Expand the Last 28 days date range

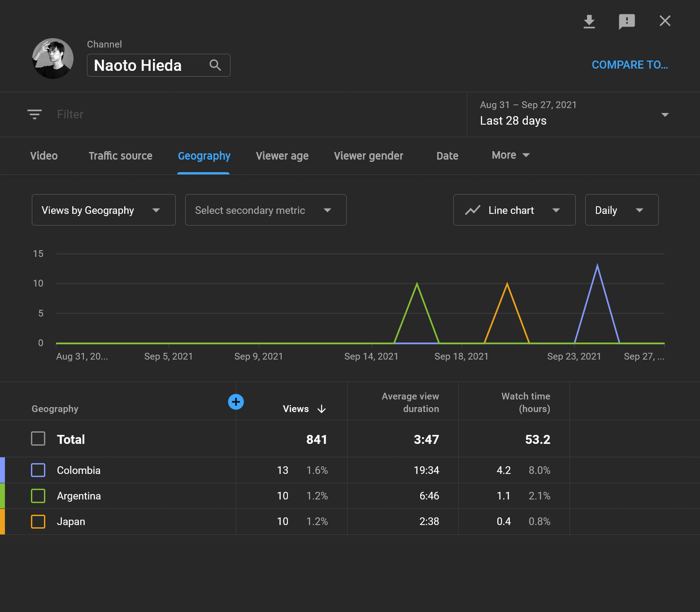(x=665, y=115)
